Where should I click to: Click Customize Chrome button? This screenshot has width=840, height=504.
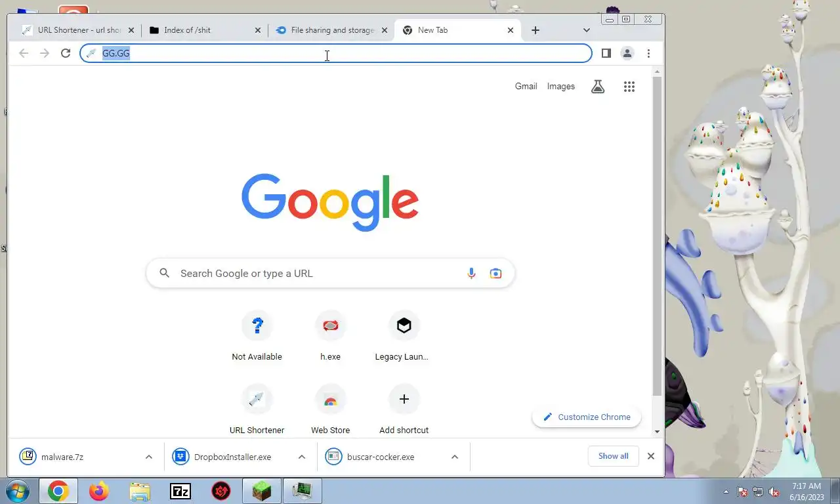(x=587, y=417)
